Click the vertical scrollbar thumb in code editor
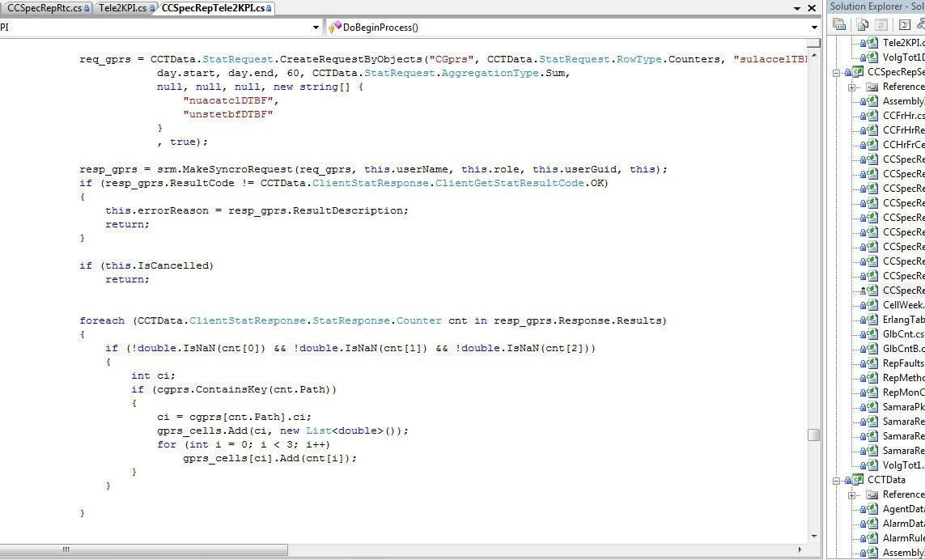The height and width of the screenshot is (560, 925). [x=813, y=435]
